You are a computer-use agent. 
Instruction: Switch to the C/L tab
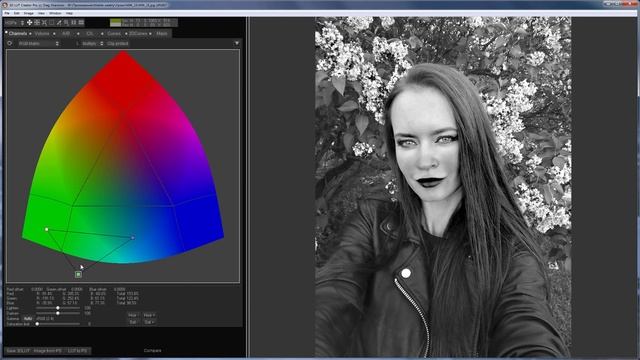point(89,33)
